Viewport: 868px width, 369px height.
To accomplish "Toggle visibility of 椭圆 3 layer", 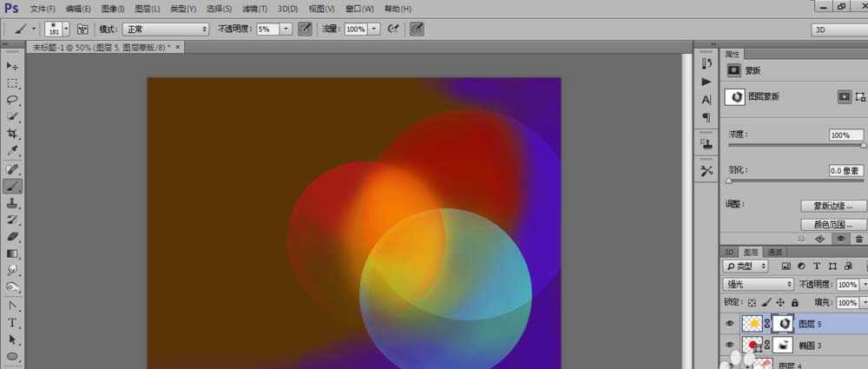I will pos(728,346).
